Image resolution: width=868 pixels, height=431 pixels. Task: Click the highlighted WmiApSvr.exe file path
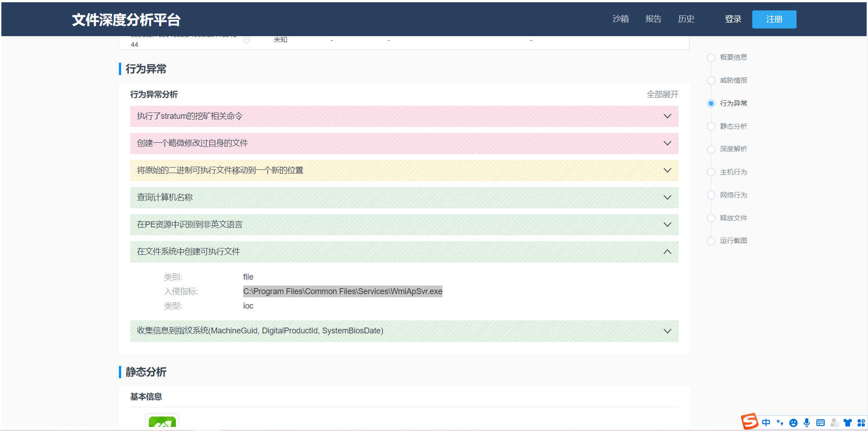click(343, 291)
